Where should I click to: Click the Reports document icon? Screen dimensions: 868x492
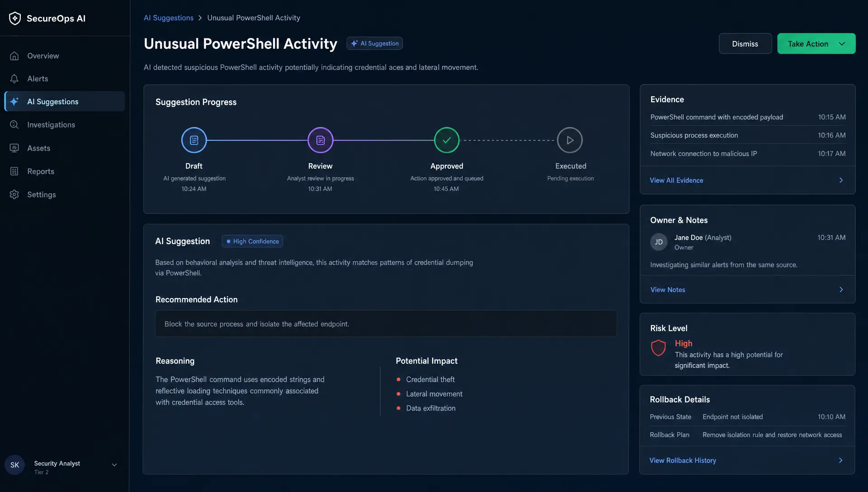[x=14, y=171]
